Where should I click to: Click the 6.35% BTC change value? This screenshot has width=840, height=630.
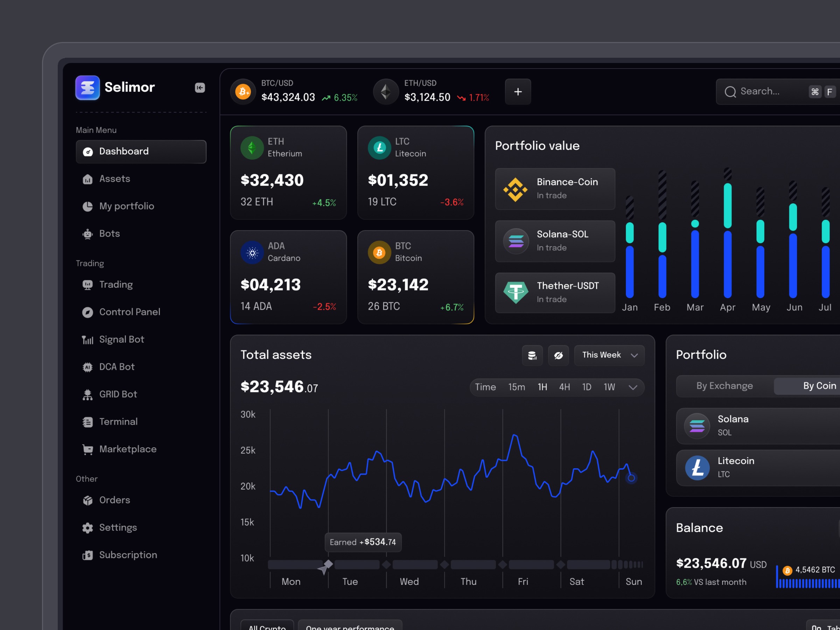click(x=345, y=98)
